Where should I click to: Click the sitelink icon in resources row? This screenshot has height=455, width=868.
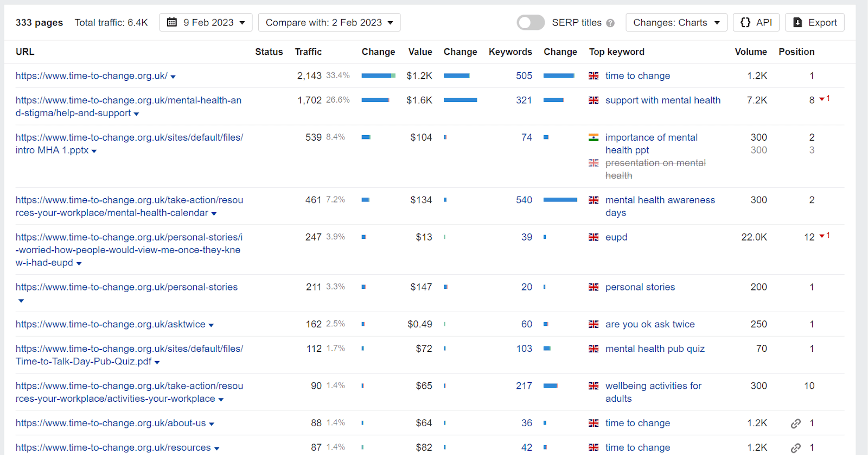coord(795,448)
